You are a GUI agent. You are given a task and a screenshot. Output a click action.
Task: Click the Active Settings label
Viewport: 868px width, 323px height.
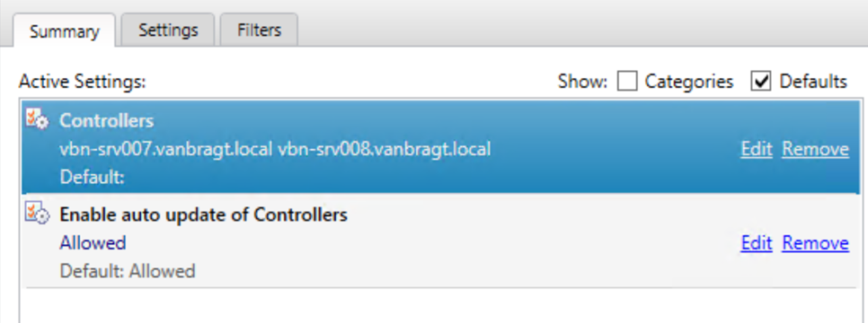[x=82, y=82]
